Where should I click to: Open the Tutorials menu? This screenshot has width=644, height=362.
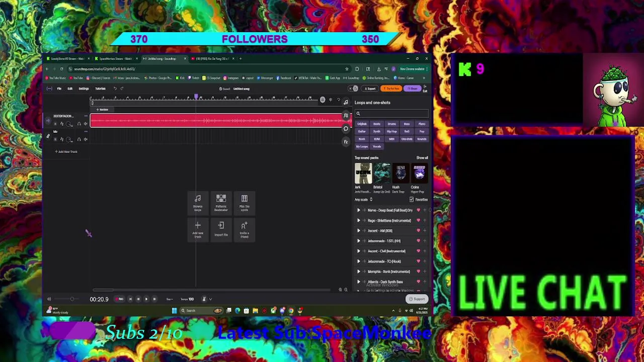tap(100, 88)
